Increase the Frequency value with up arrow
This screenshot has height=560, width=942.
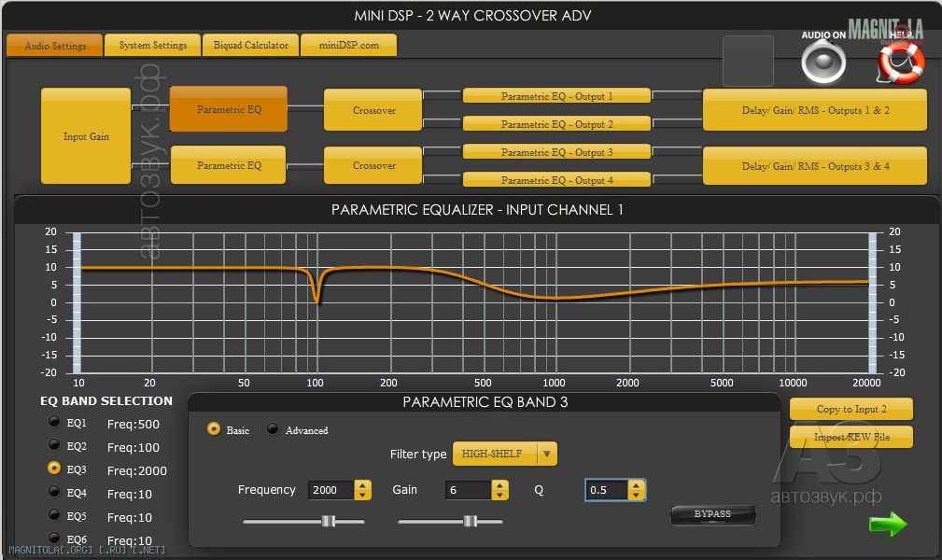pyautogui.click(x=362, y=485)
